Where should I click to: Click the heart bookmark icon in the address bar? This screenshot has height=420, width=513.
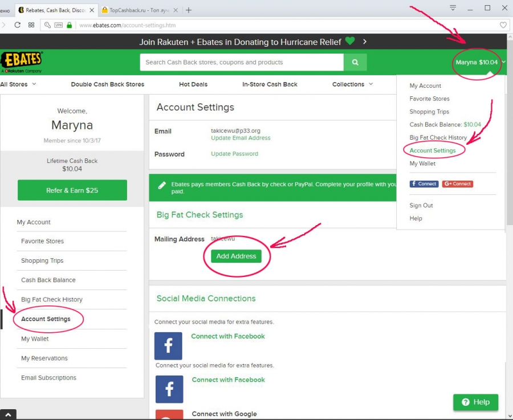[503, 25]
